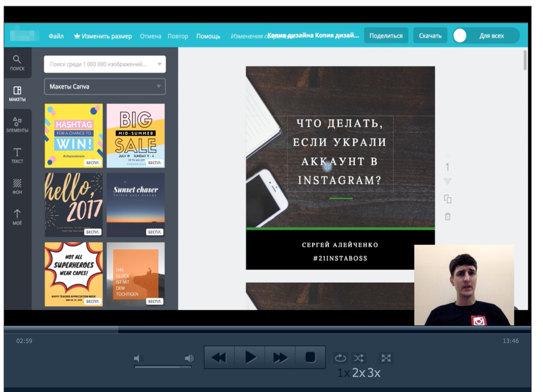Click the high volume speaker icon
The image size is (543, 392).
(189, 358)
